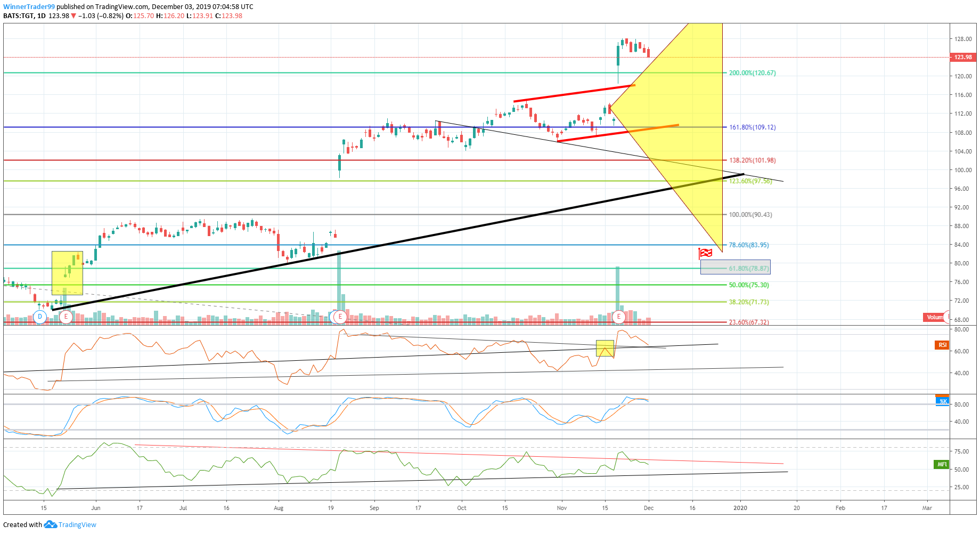980x534 pixels.
Task: Click the BATS:TGT symbol in header
Action: [19, 16]
